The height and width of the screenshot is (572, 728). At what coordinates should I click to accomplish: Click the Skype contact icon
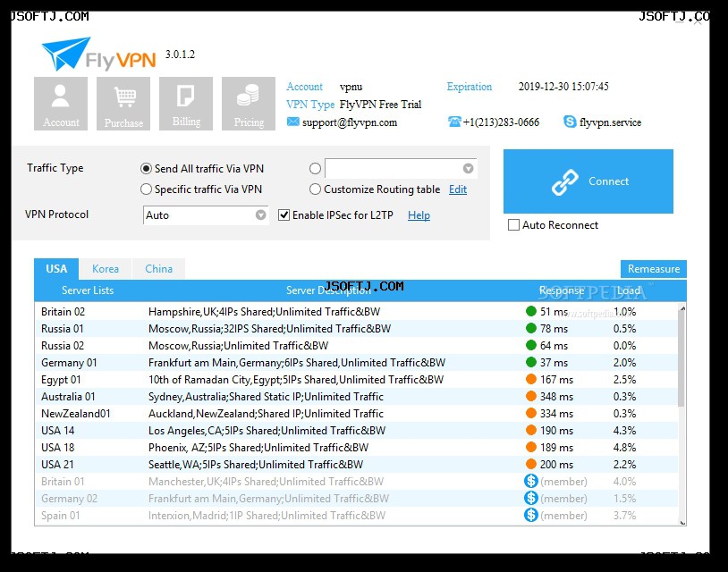click(x=570, y=122)
